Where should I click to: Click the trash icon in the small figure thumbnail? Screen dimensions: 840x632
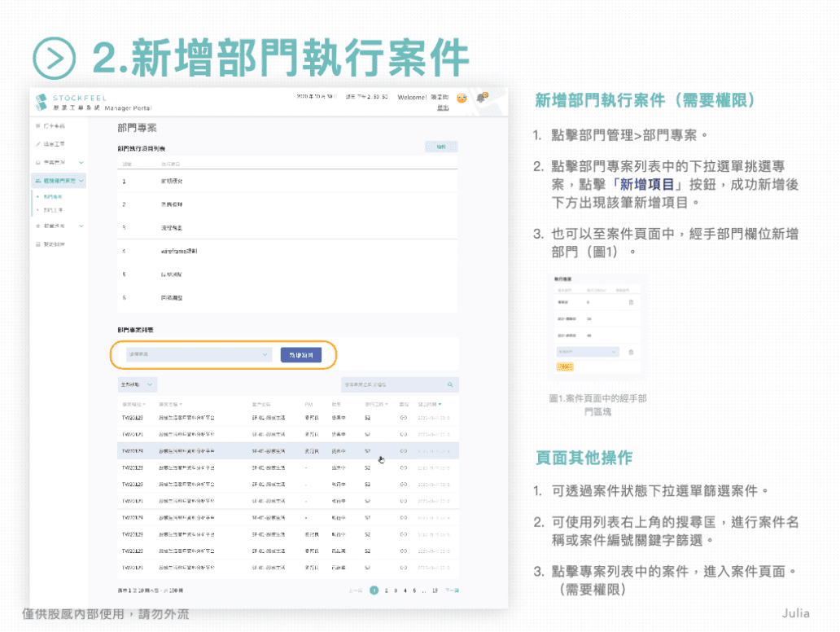pyautogui.click(x=630, y=303)
